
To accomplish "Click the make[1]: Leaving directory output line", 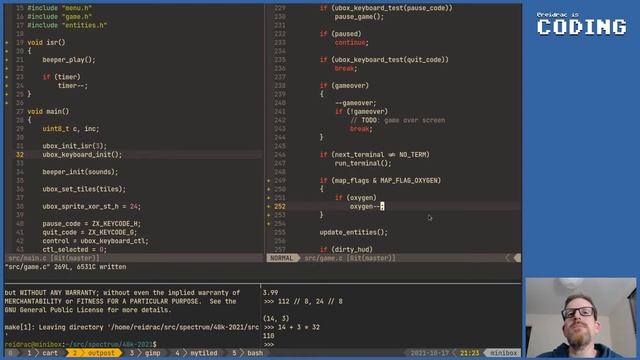I will [x=132, y=327].
